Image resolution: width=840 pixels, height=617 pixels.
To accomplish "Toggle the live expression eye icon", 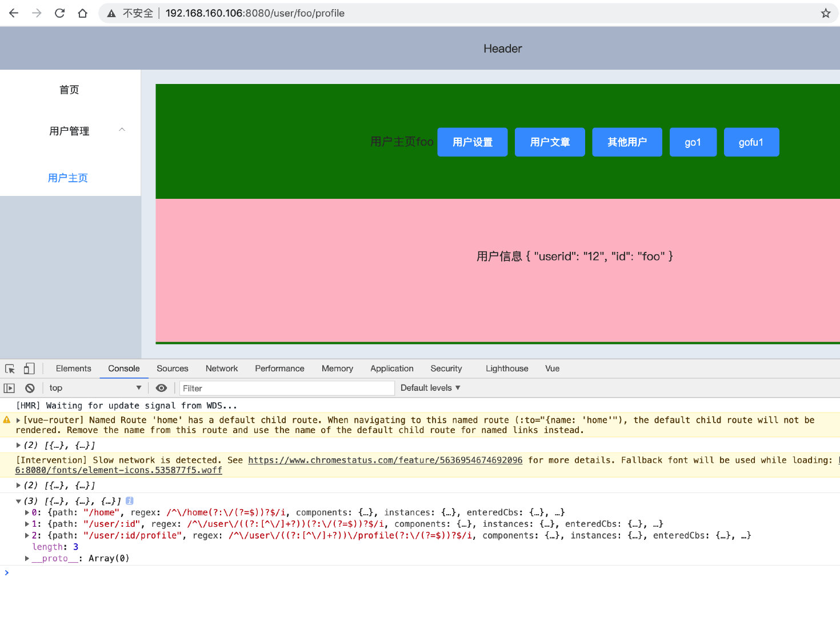I will 162,388.
